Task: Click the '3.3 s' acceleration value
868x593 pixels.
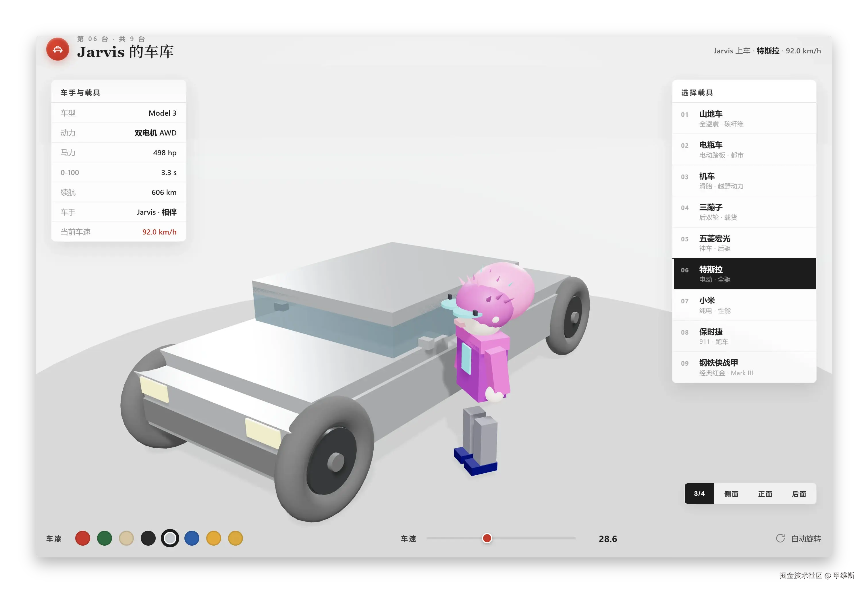Action: (x=169, y=173)
